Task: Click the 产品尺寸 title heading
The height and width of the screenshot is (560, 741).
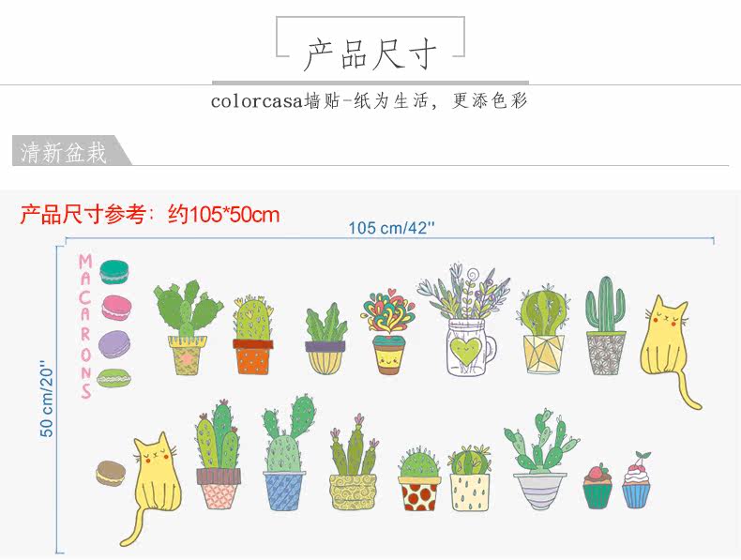Action: click(x=370, y=54)
